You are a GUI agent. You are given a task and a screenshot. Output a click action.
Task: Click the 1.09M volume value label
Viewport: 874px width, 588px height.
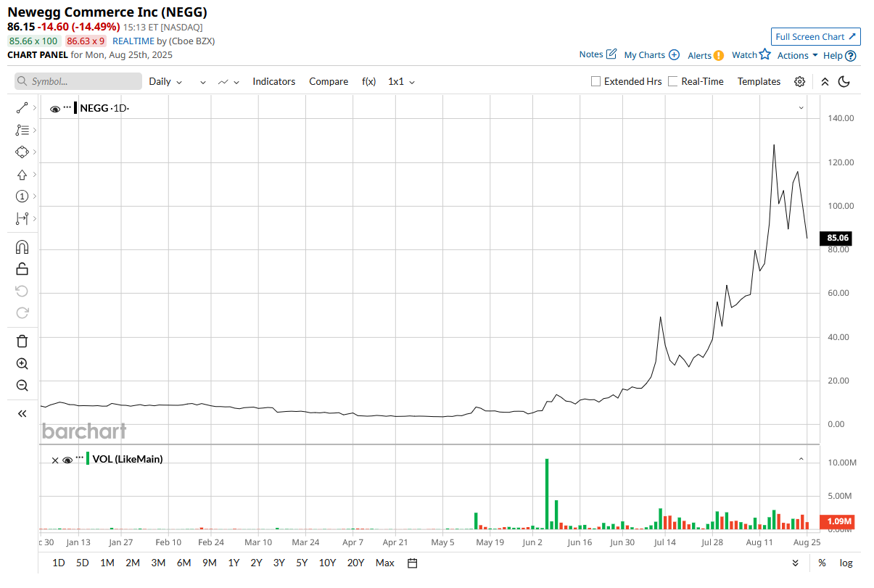(x=837, y=521)
